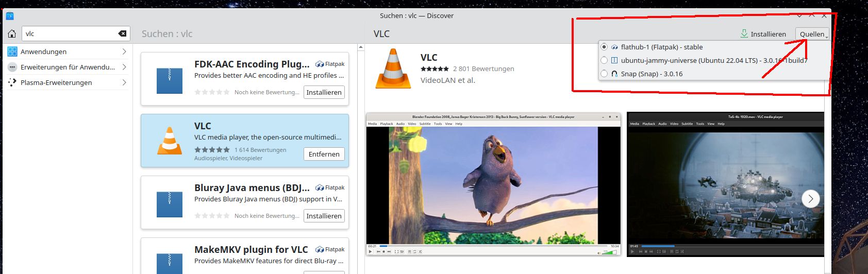
Task: Clear the vlc search text
Action: (122, 33)
